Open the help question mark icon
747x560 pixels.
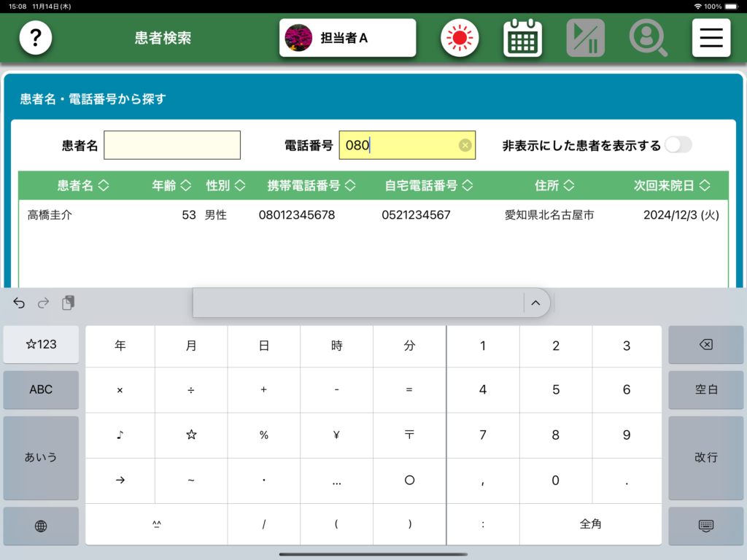pyautogui.click(x=35, y=38)
